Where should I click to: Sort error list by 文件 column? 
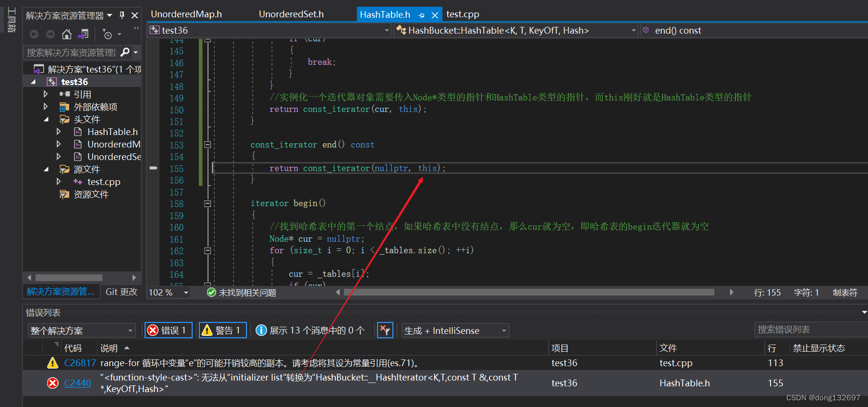(668, 348)
